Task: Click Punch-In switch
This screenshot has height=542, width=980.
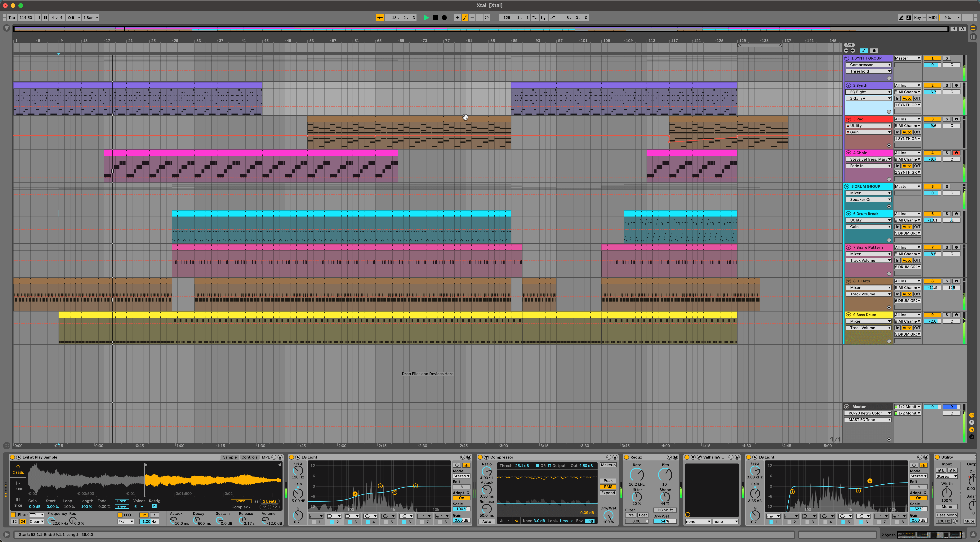Action: point(535,17)
